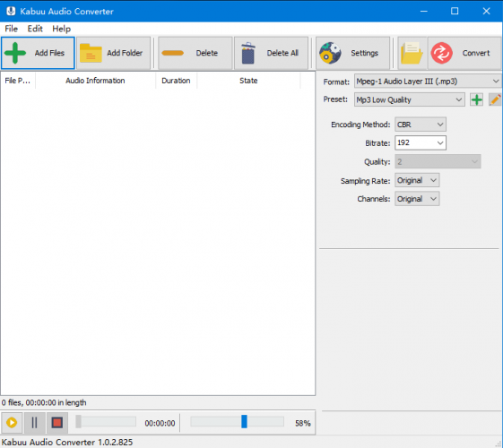This screenshot has height=448, width=503.
Task: Open output folder icon in toolbar
Action: coord(412,53)
